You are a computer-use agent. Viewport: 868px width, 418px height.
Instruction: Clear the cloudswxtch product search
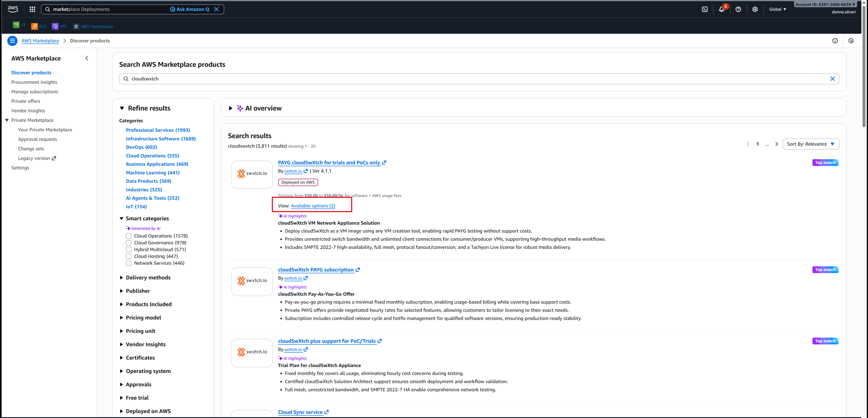pyautogui.click(x=832, y=79)
